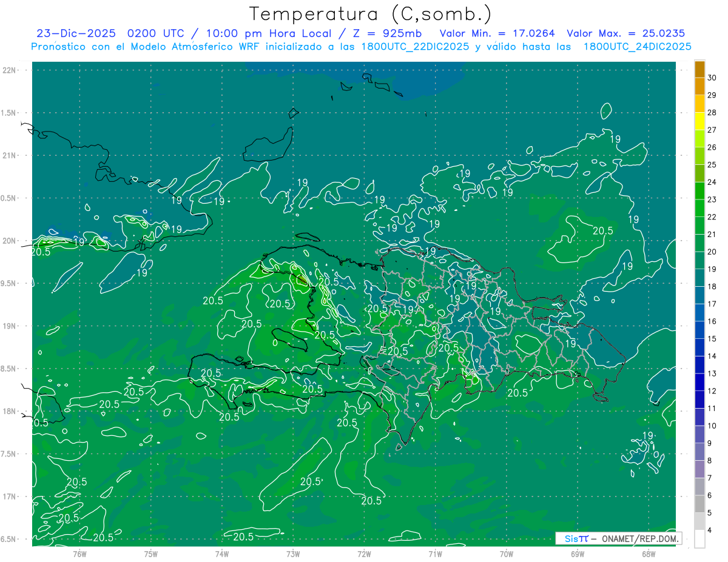Click the '70W' longitude axis label
The width and height of the screenshot is (728, 562).
506,554
